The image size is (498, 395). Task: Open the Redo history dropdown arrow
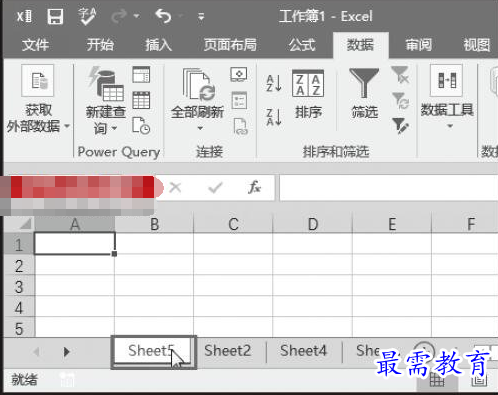pos(137,16)
